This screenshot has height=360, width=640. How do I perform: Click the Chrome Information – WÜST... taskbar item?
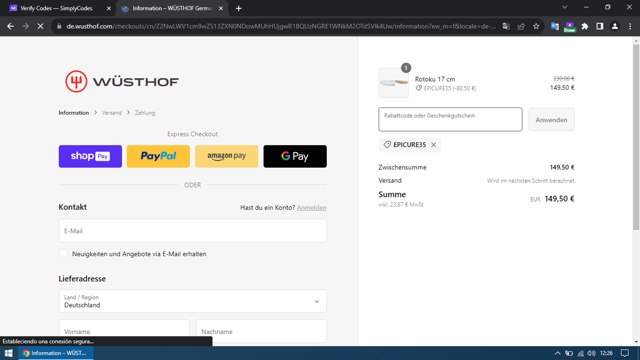click(56, 353)
